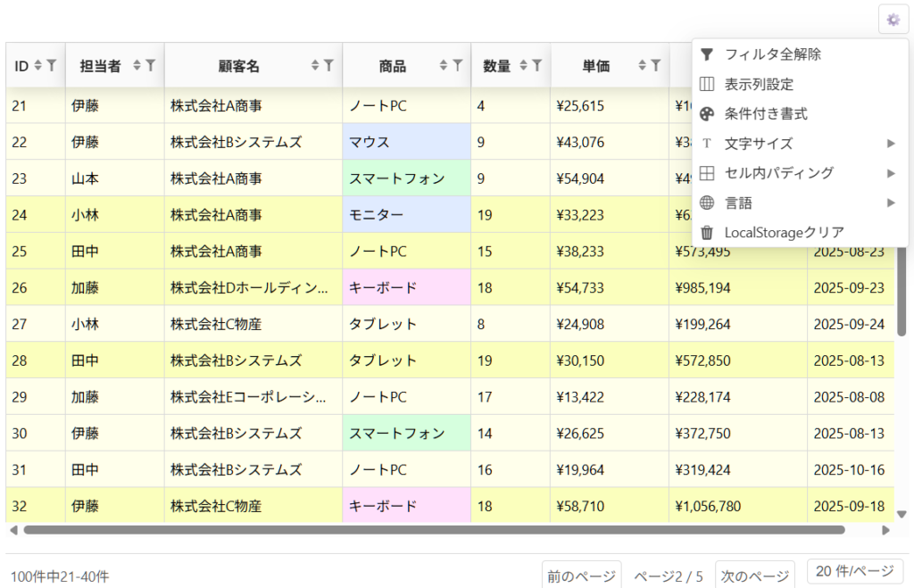Click the 前のページ button

click(x=581, y=576)
